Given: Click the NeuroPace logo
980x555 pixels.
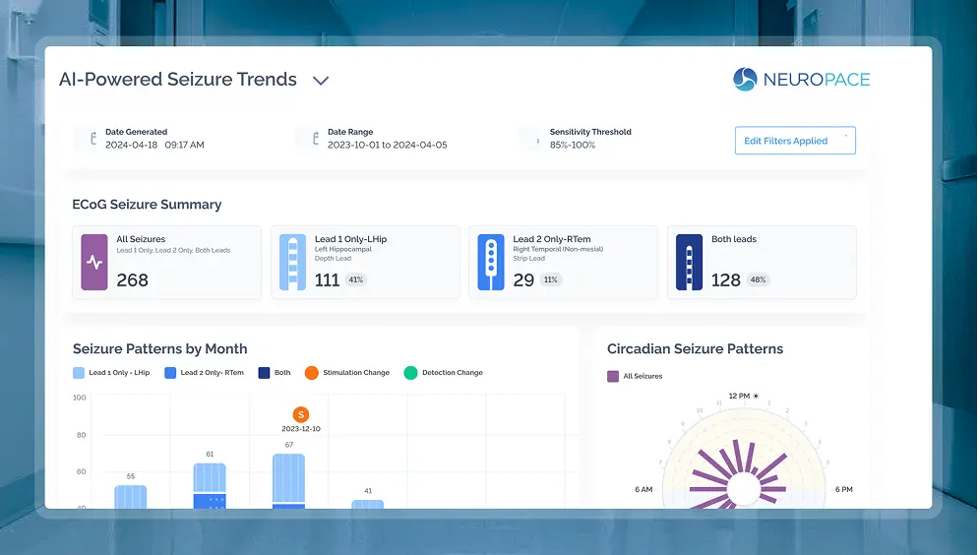Looking at the screenshot, I should (x=801, y=80).
